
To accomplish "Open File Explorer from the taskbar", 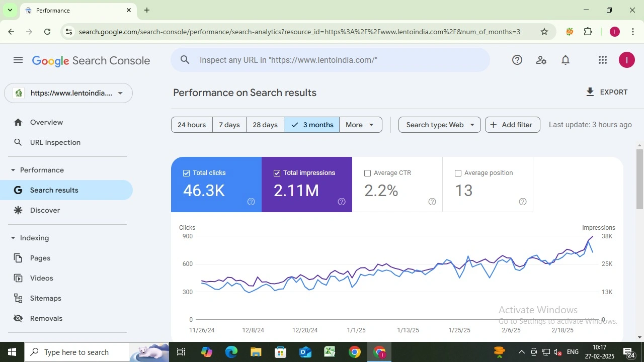I will pyautogui.click(x=256, y=352).
